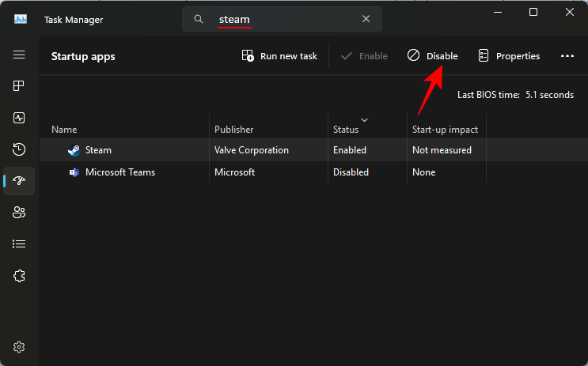Select the Startup apps sidebar icon
The width and height of the screenshot is (588, 366).
[19, 181]
